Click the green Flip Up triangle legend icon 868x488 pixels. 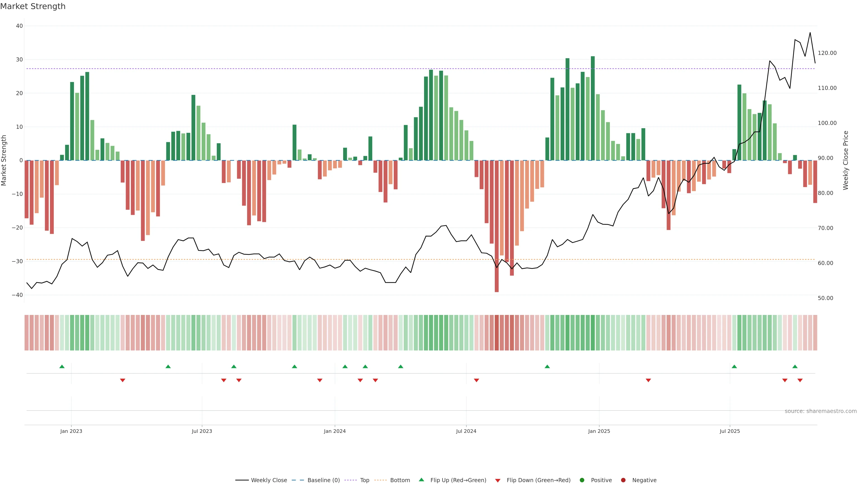421,480
